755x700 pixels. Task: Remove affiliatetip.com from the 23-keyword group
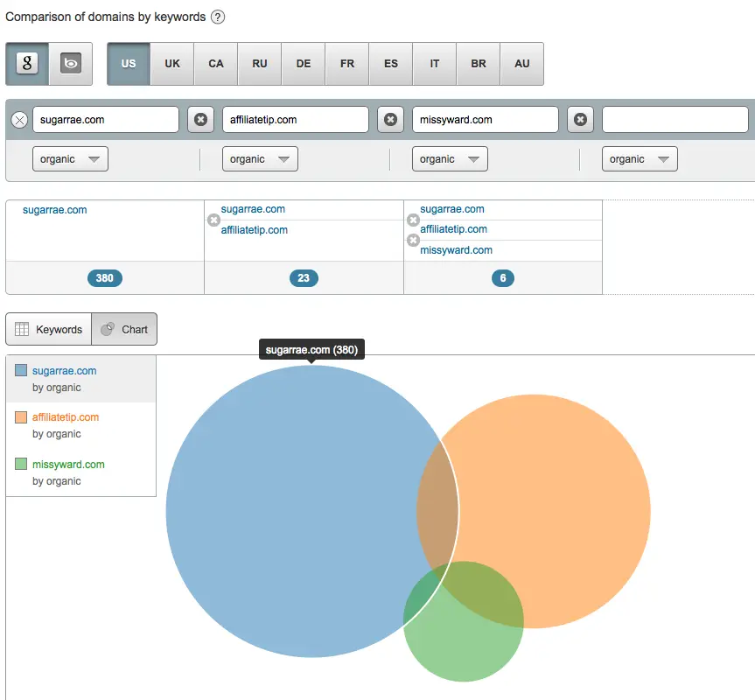(213, 220)
